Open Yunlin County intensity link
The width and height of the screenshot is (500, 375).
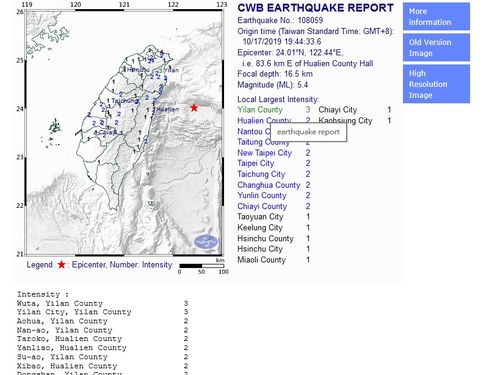pyautogui.click(x=262, y=195)
